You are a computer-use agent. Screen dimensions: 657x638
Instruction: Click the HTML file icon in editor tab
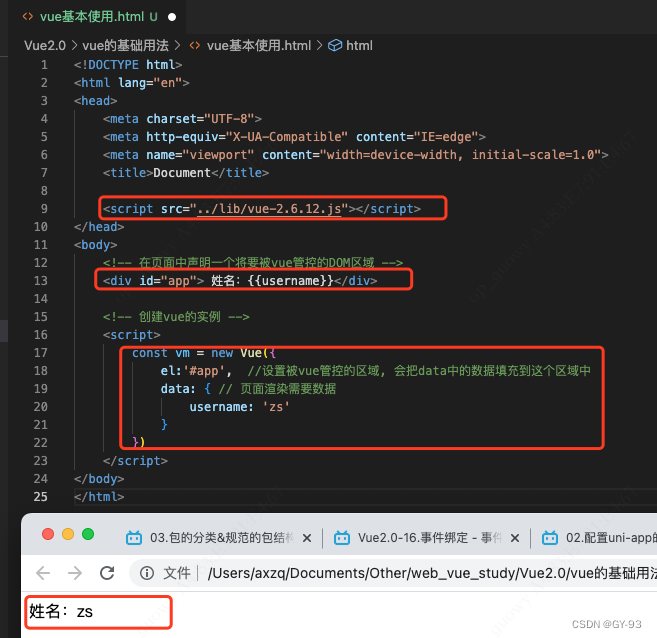(x=28, y=16)
